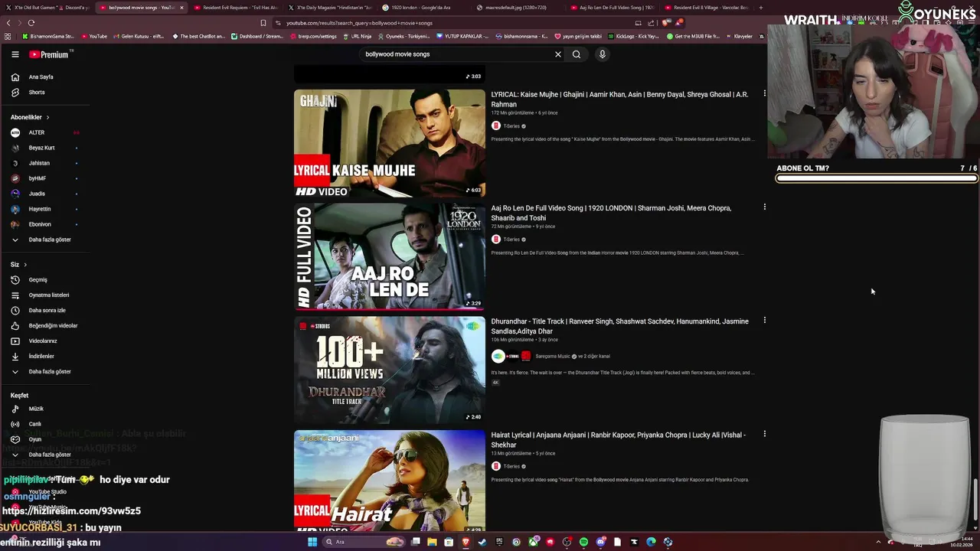Open the URL Ninja bookmark
The image size is (980, 551).
tap(357, 36)
